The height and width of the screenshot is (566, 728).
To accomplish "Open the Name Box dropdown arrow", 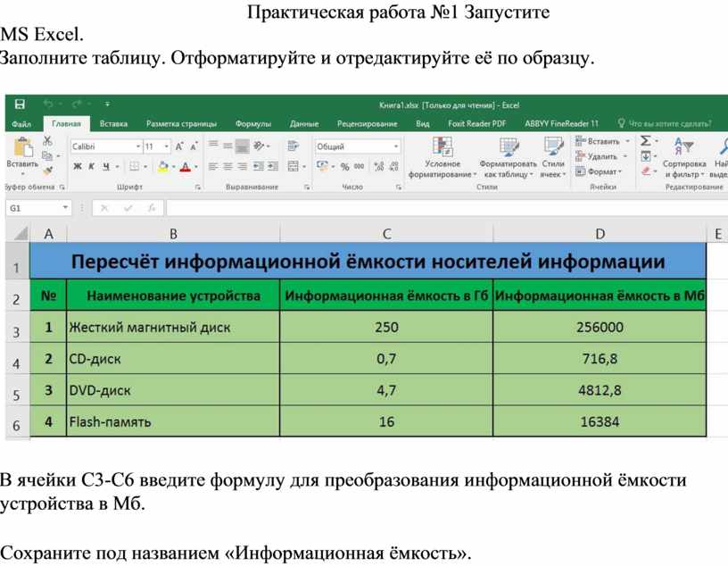I will 66,208.
